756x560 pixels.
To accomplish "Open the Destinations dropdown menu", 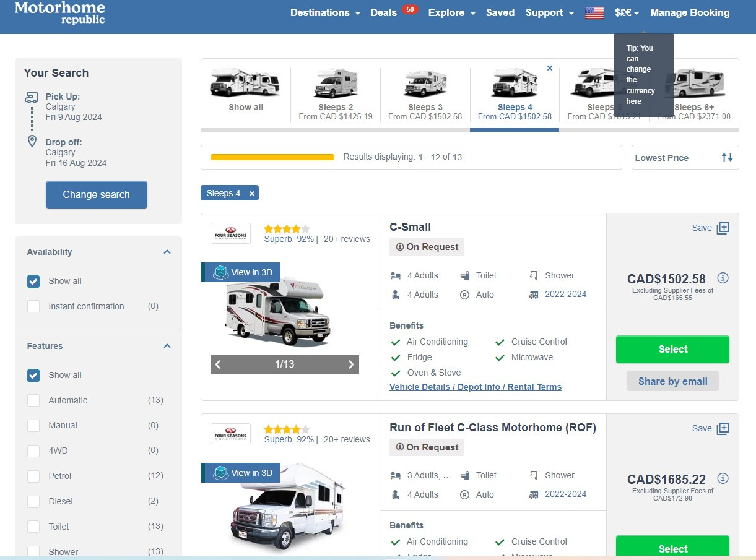I will tap(325, 12).
